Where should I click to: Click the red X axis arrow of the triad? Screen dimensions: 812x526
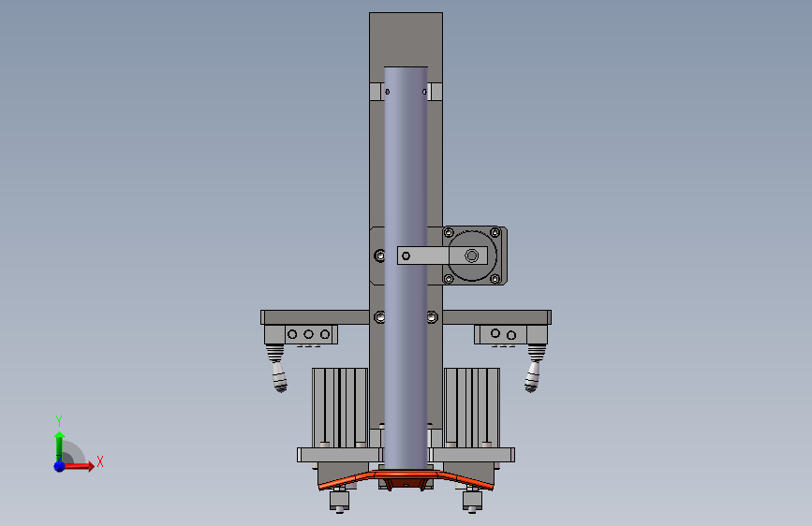click(79, 466)
